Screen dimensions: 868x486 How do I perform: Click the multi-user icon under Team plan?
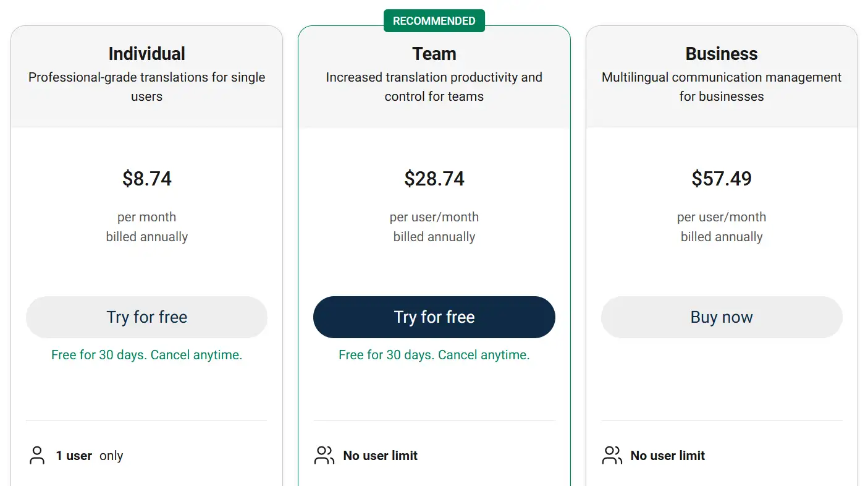tap(324, 456)
